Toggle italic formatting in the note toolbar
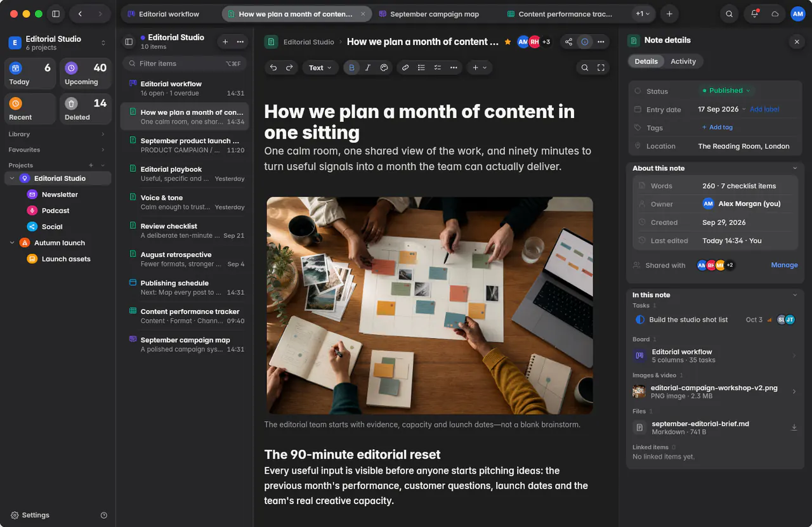The image size is (812, 527). (x=367, y=68)
